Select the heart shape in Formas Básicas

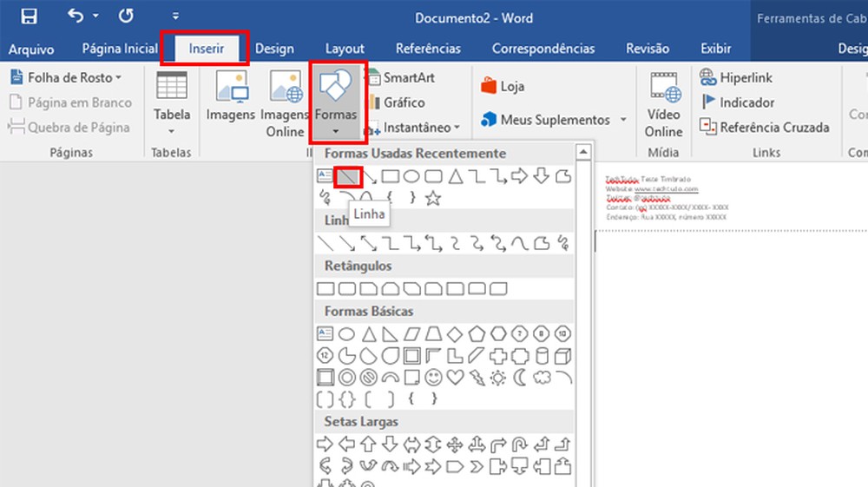click(x=455, y=378)
